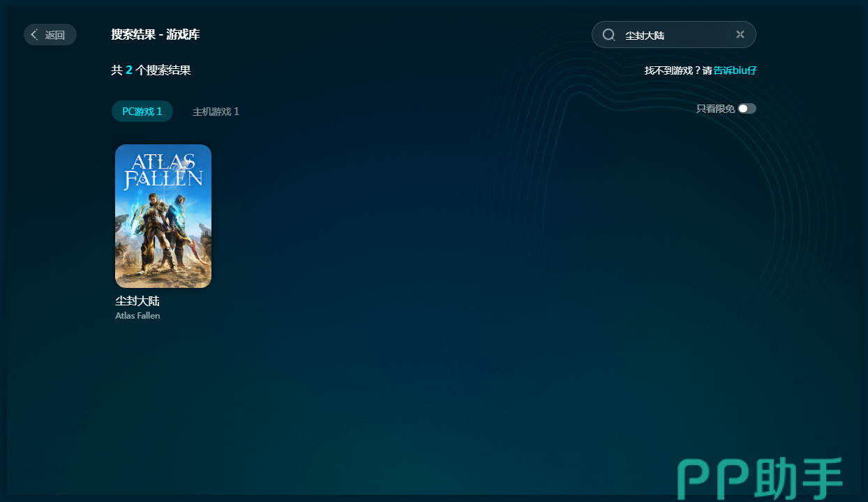Click the 只看限免 label text
This screenshot has height=502, width=868.
[x=714, y=109]
